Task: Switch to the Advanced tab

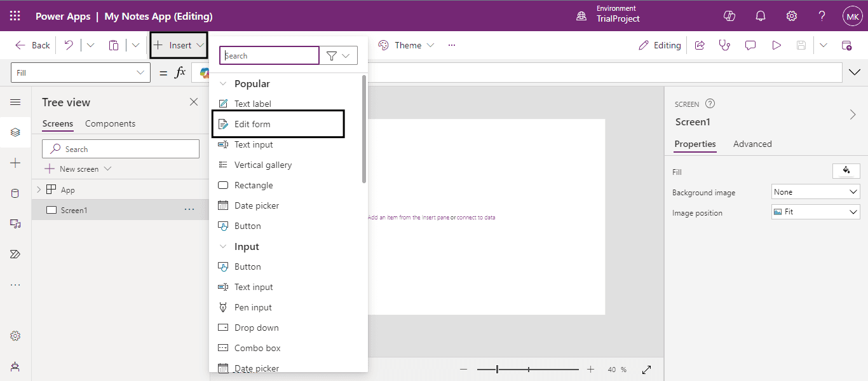Action: pos(752,144)
